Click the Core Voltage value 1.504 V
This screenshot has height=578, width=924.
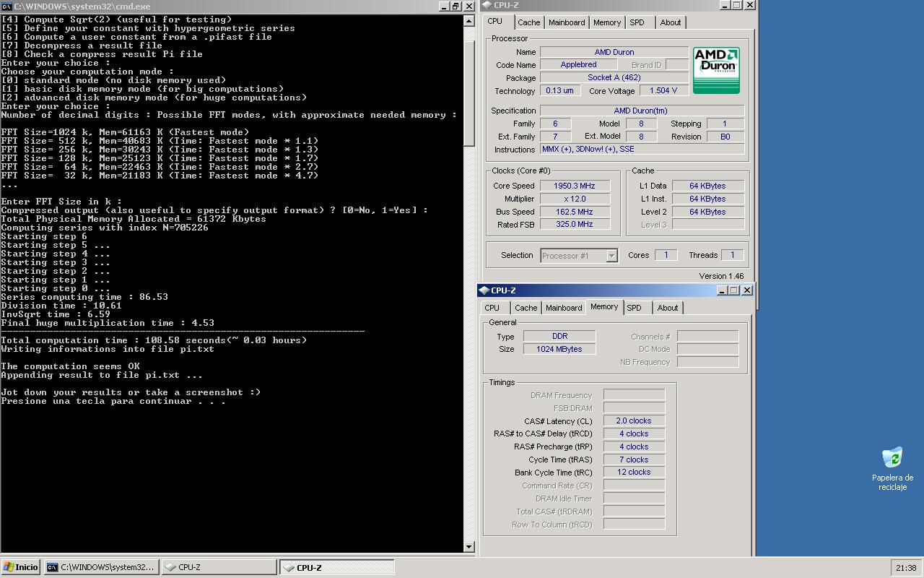(663, 90)
